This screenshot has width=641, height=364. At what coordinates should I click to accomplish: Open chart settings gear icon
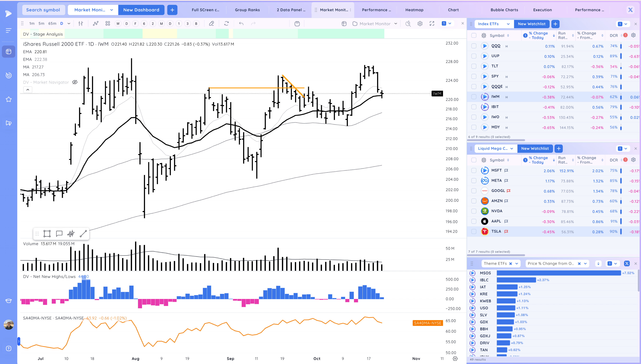(x=420, y=24)
